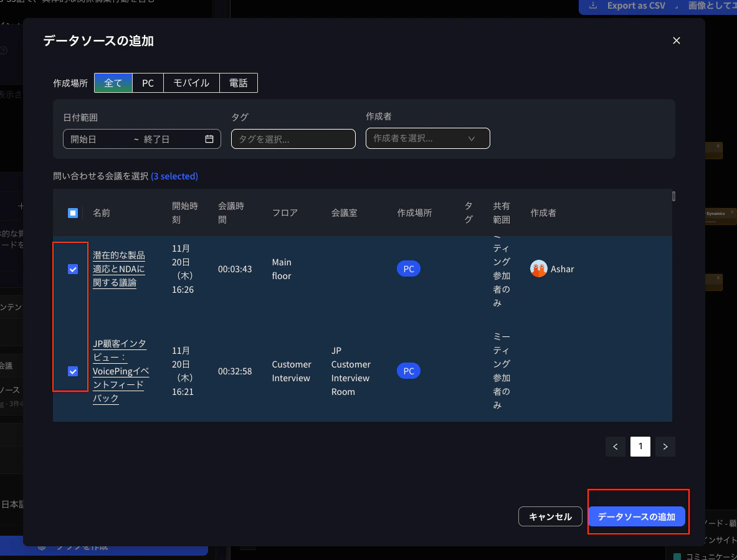This screenshot has height=560, width=737.
Task: Click the PC badge on the NDA meeting row
Action: pos(408,268)
